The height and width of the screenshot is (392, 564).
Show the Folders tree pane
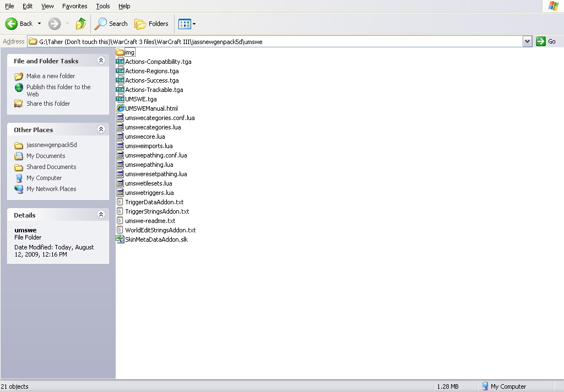(x=151, y=24)
